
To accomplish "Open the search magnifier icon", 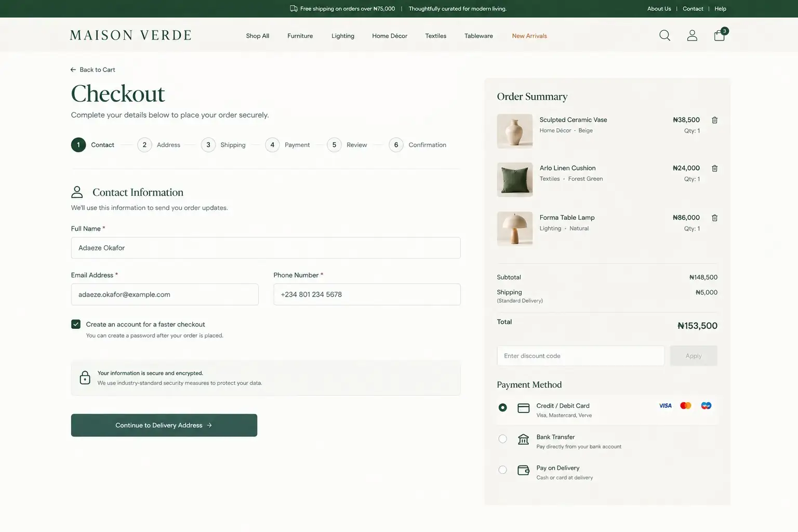I will coord(664,35).
